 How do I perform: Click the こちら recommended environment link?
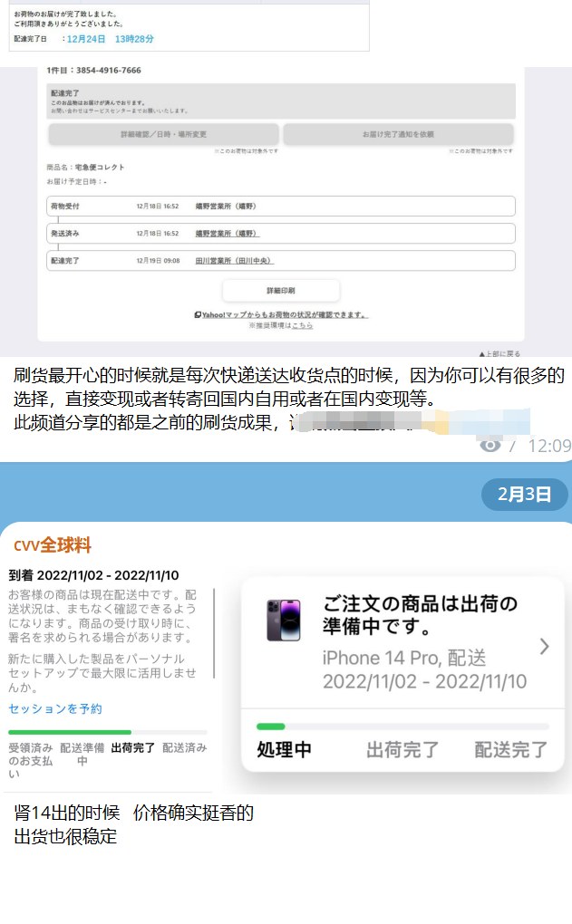[303, 325]
